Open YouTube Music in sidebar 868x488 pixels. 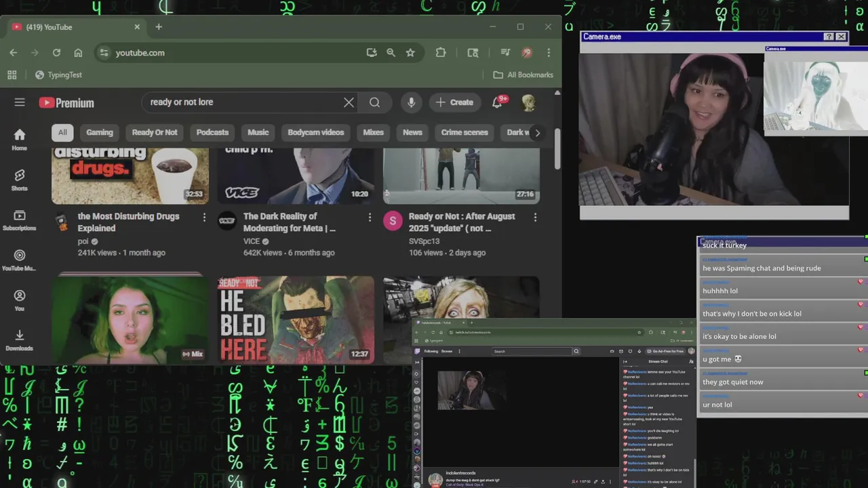tap(20, 260)
